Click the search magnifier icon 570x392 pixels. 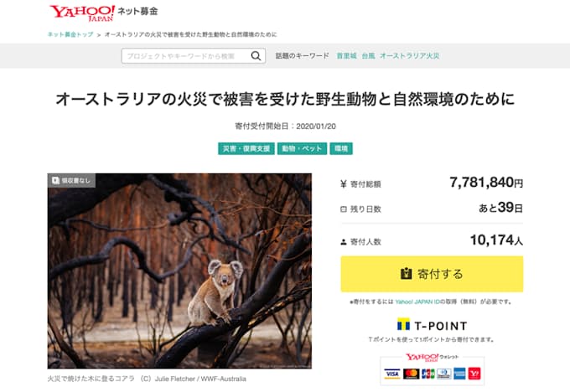(x=256, y=56)
